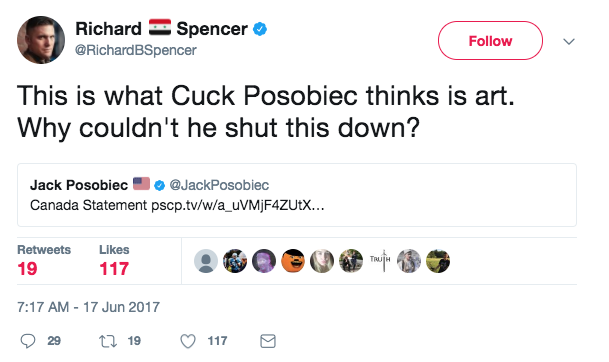Open the pscp.tv link in quoted tweet
Screen dimensions: 609x362
238,205
